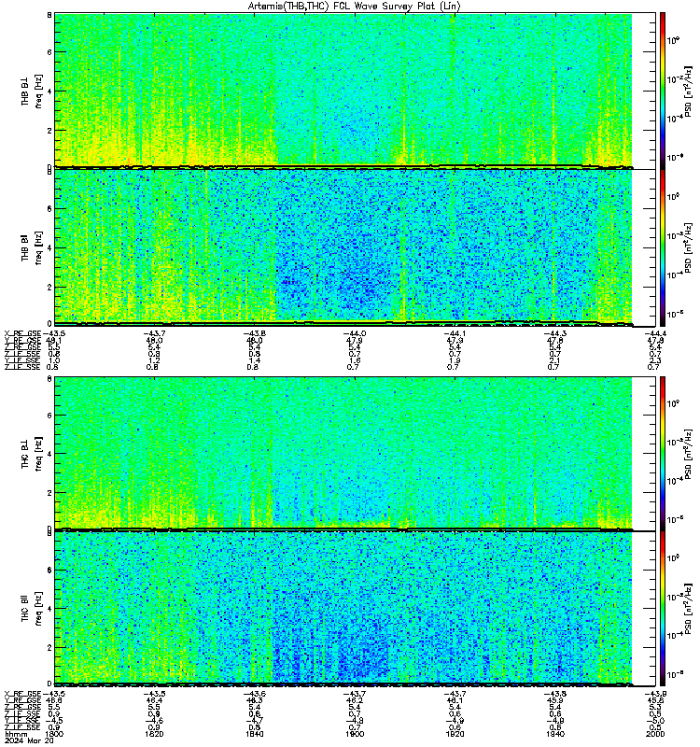The image size is (700, 747).
Task: Click the X_RE_GSE row label under THB panels
Action: [22, 333]
